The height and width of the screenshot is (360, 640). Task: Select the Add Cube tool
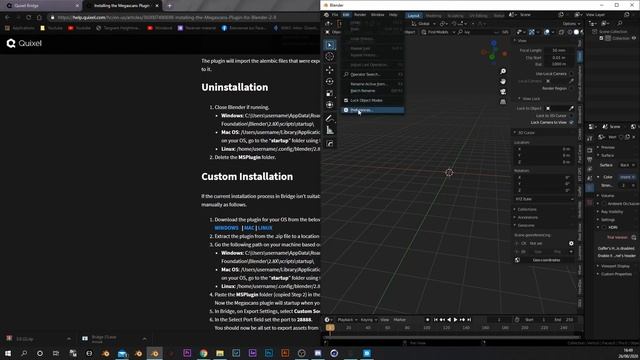[330, 144]
